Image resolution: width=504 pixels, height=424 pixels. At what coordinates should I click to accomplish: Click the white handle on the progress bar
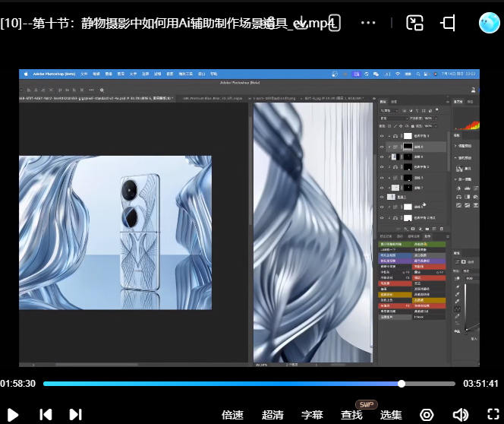click(x=402, y=384)
